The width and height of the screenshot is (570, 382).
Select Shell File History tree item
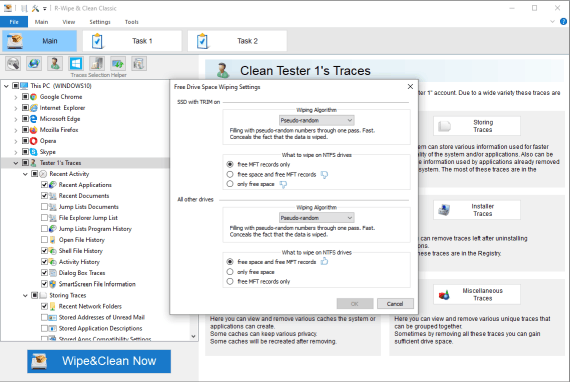(81, 251)
